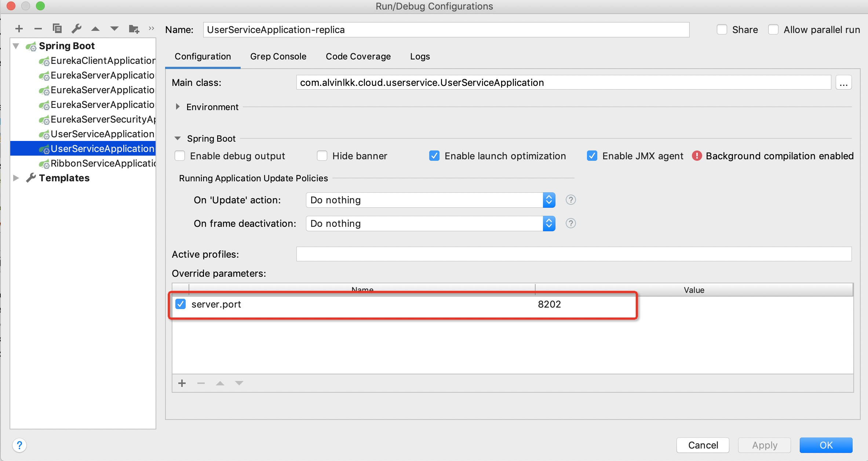Image resolution: width=868 pixels, height=461 pixels.
Task: Click the Edit Templates wrench icon
Action: click(x=76, y=29)
